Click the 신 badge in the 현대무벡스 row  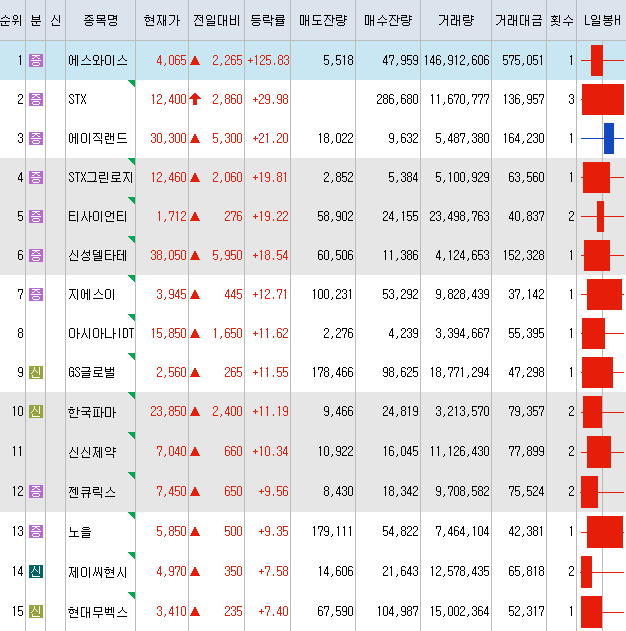pos(36,612)
